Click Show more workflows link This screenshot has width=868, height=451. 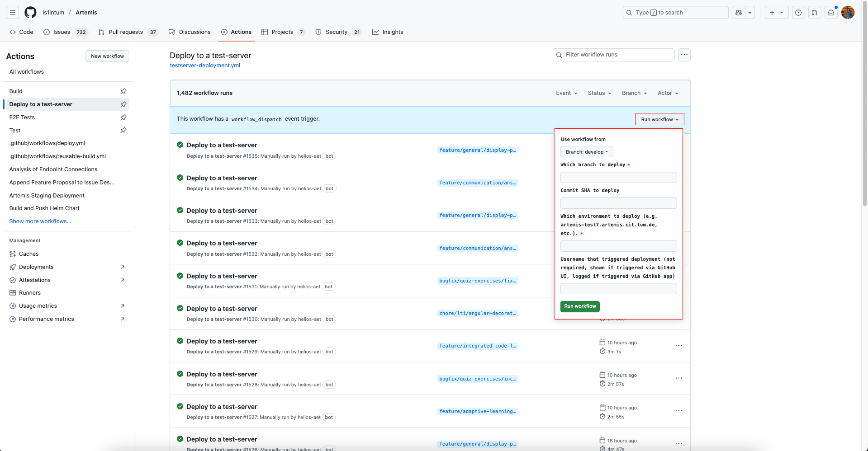pos(40,221)
